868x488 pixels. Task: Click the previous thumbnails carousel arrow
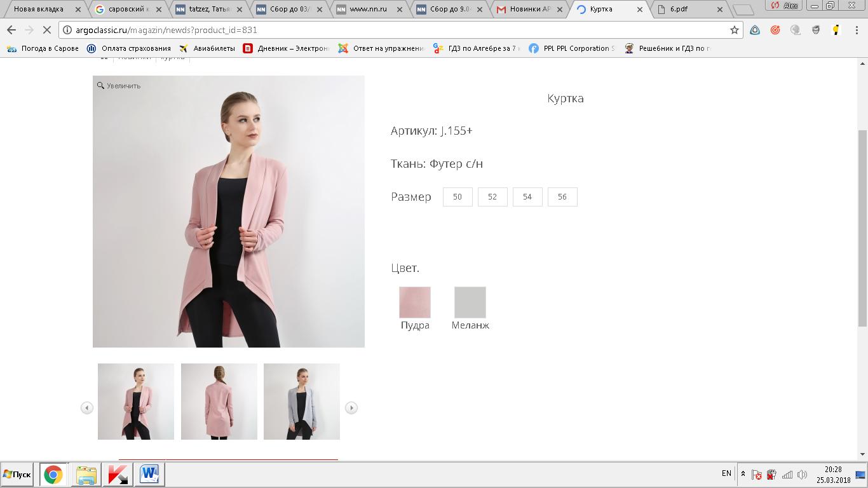87,408
